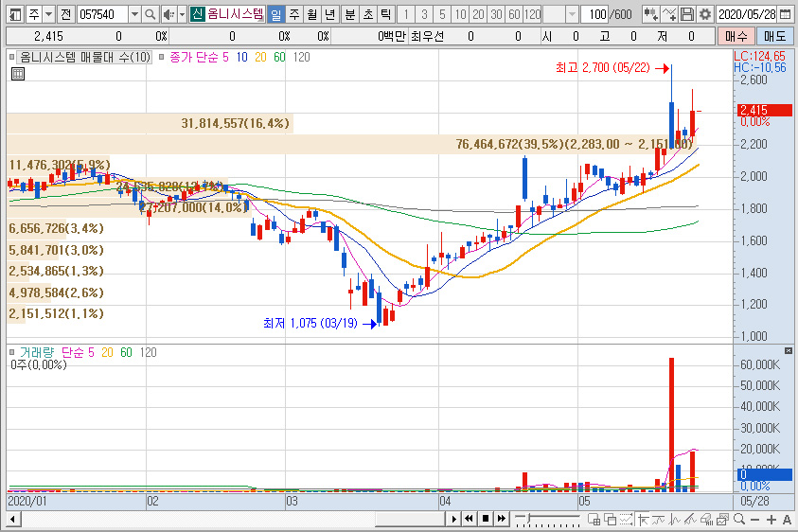Toggle the left side panel icon
This screenshot has width=798, height=532.
tap(16, 14)
